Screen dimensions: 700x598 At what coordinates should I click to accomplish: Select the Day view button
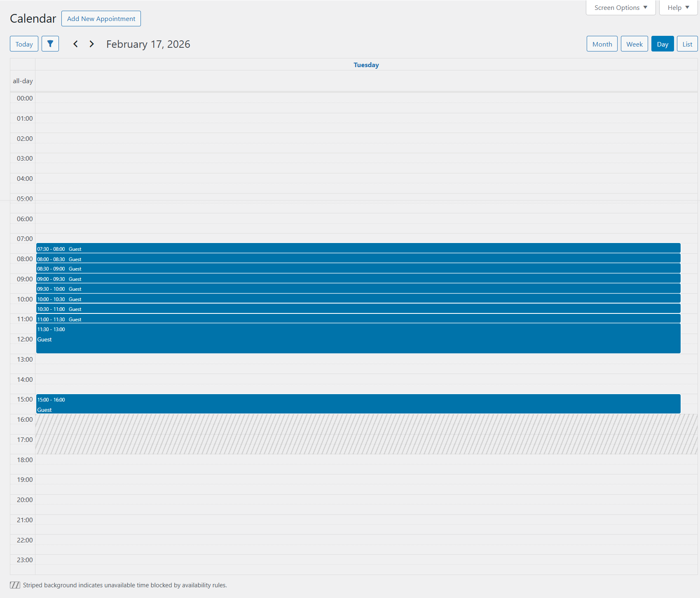662,44
